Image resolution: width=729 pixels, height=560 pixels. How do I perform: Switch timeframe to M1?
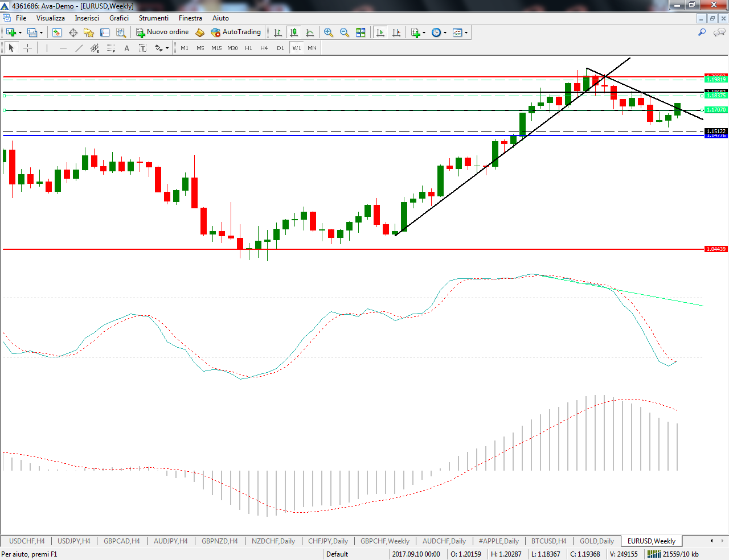pos(185,48)
